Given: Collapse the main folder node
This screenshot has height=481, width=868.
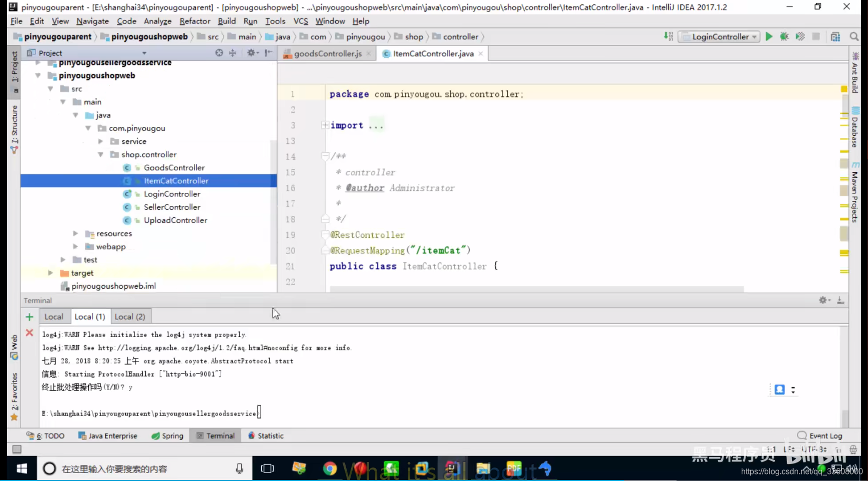Looking at the screenshot, I should [x=63, y=102].
